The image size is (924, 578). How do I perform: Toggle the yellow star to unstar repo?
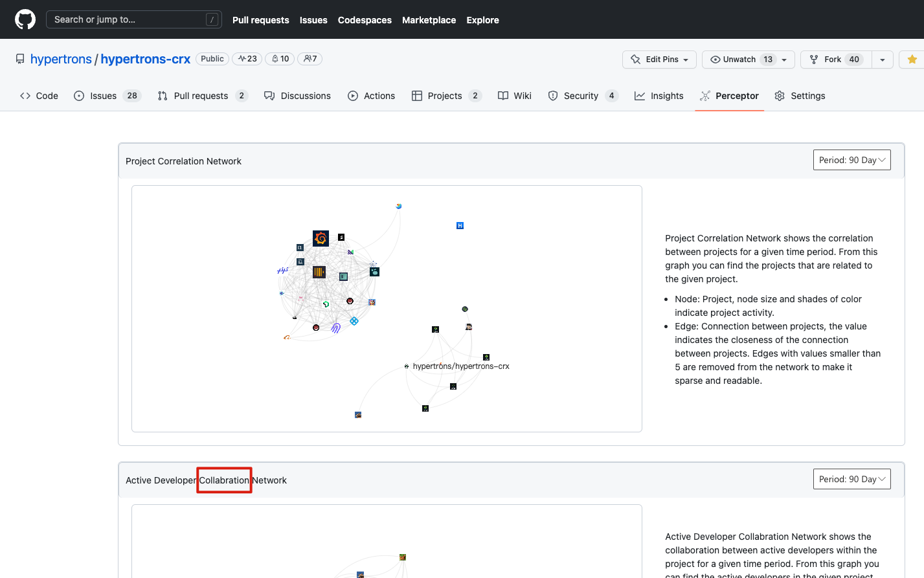pyautogui.click(x=912, y=59)
